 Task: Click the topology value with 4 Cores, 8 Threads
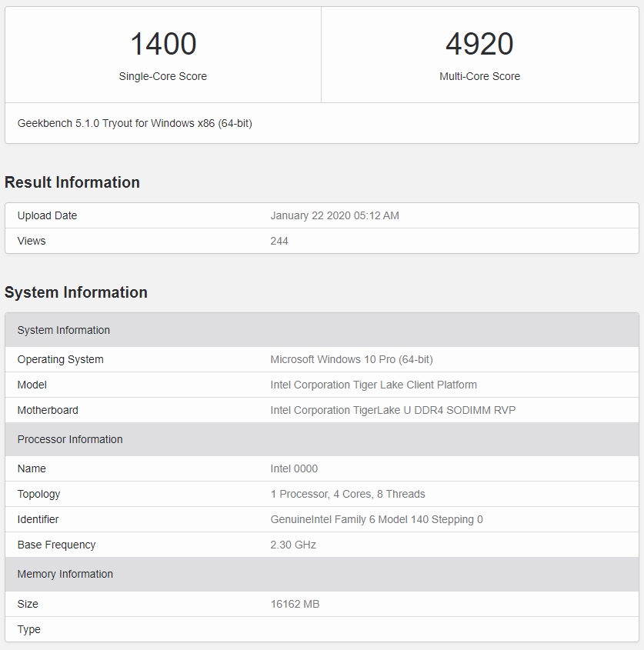(348, 494)
